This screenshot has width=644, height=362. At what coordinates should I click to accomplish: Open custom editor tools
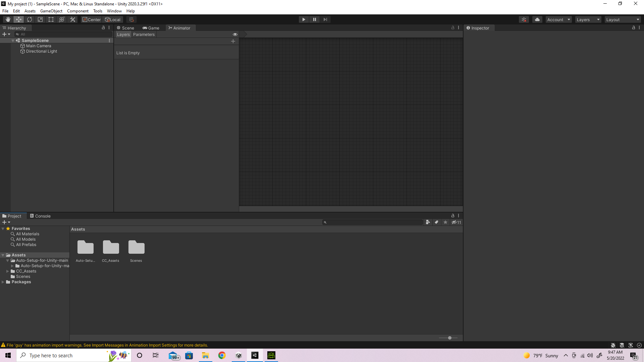pos(72,19)
